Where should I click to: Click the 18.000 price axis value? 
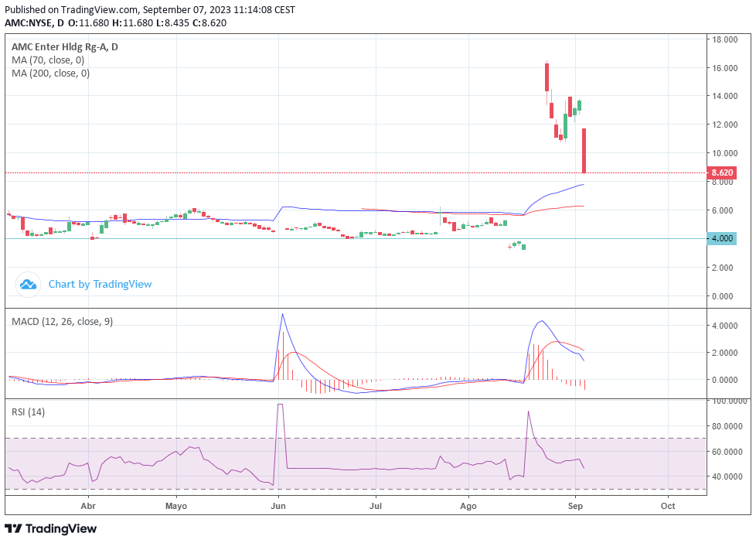pos(724,39)
